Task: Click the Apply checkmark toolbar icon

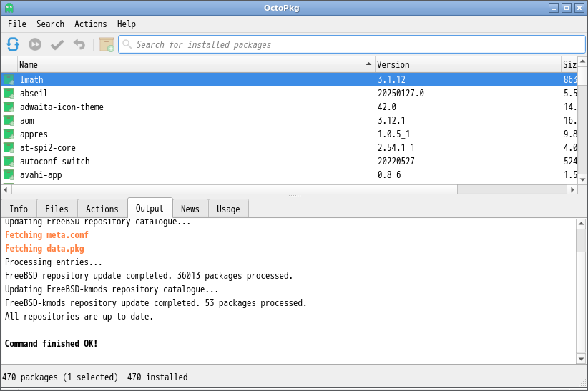Action: pyautogui.click(x=57, y=44)
